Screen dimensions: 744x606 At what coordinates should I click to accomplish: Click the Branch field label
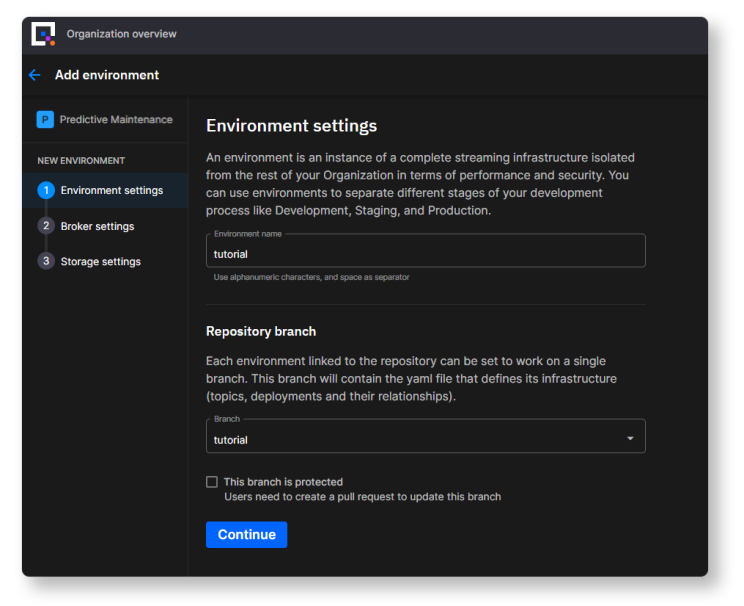227,419
